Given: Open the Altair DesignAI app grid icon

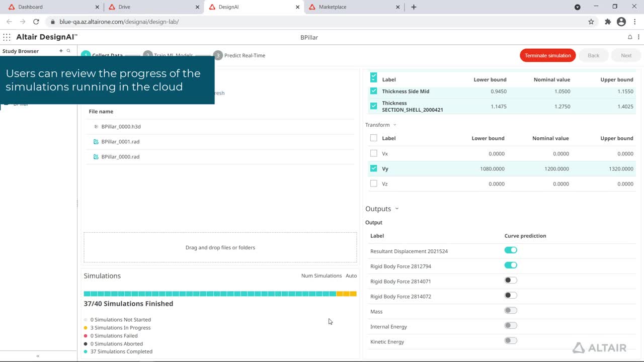Looking at the screenshot, I should tap(7, 37).
